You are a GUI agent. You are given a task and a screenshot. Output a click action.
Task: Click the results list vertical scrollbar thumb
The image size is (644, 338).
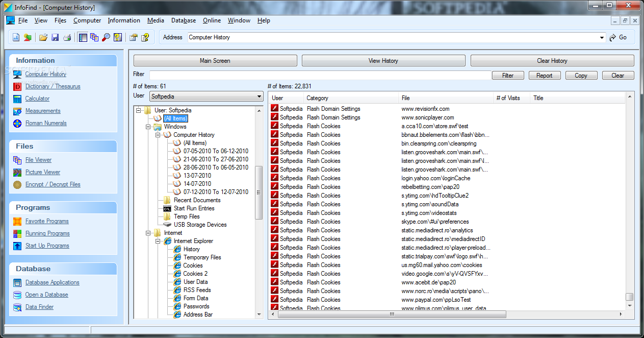630,297
